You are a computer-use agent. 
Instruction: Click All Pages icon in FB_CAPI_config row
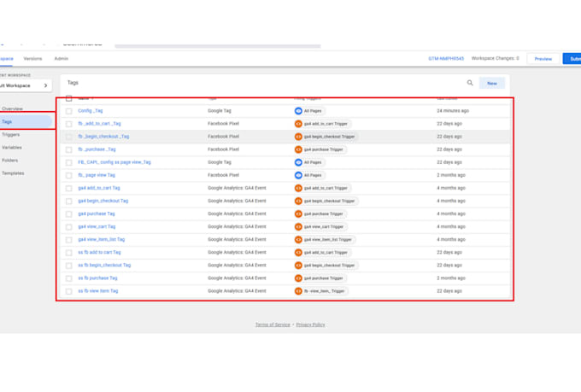[x=298, y=162]
